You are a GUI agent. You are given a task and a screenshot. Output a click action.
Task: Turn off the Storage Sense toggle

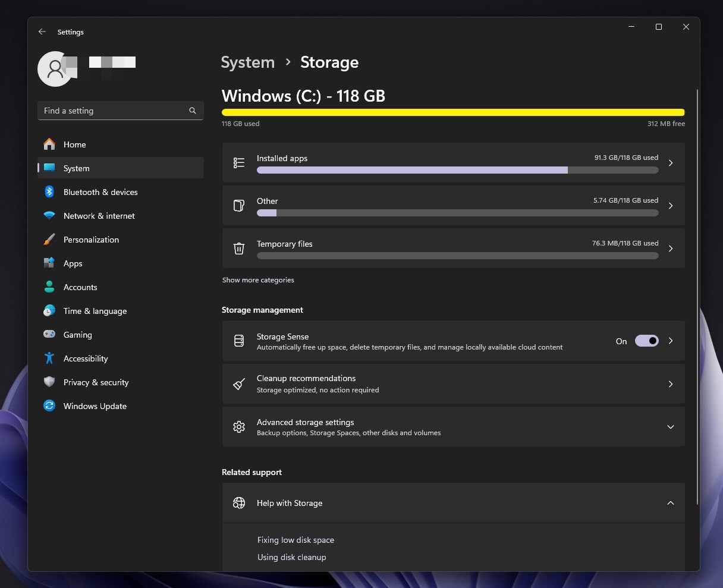[647, 341]
